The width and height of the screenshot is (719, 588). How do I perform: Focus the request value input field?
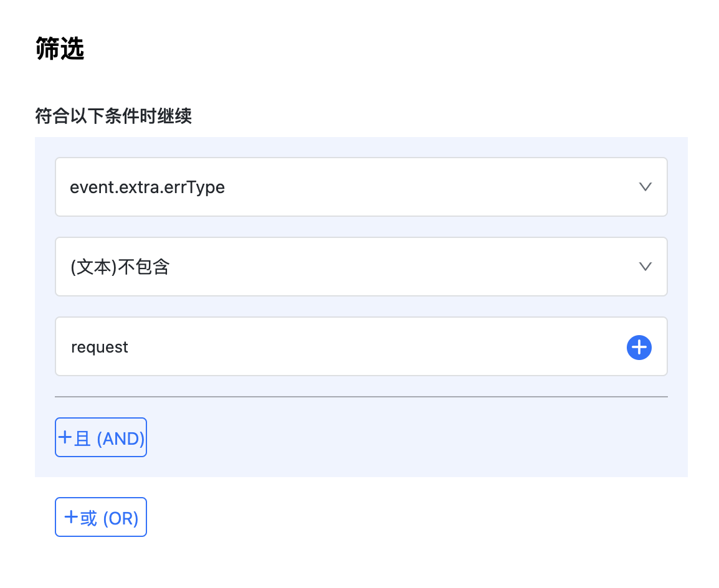click(x=343, y=346)
